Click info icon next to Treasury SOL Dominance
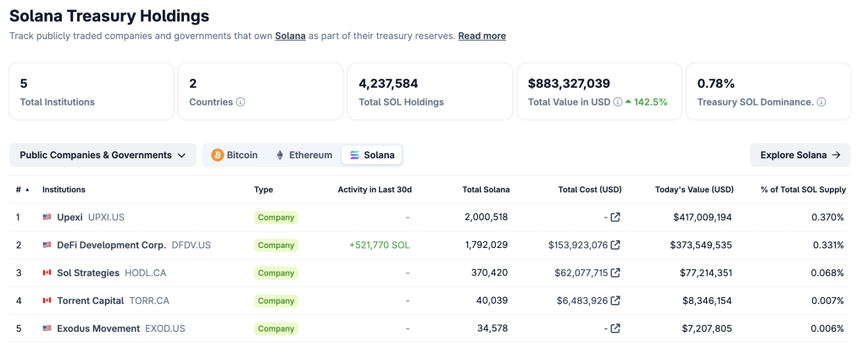Image resolution: width=868 pixels, height=353 pixels. 821,102
